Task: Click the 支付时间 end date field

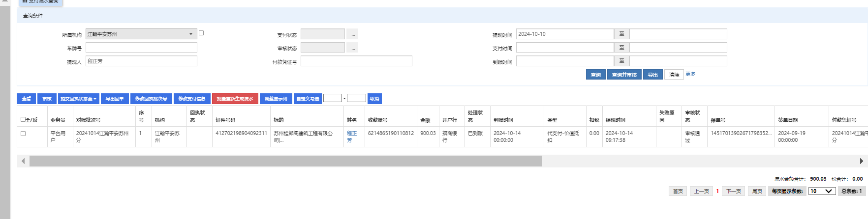Action: pos(678,48)
